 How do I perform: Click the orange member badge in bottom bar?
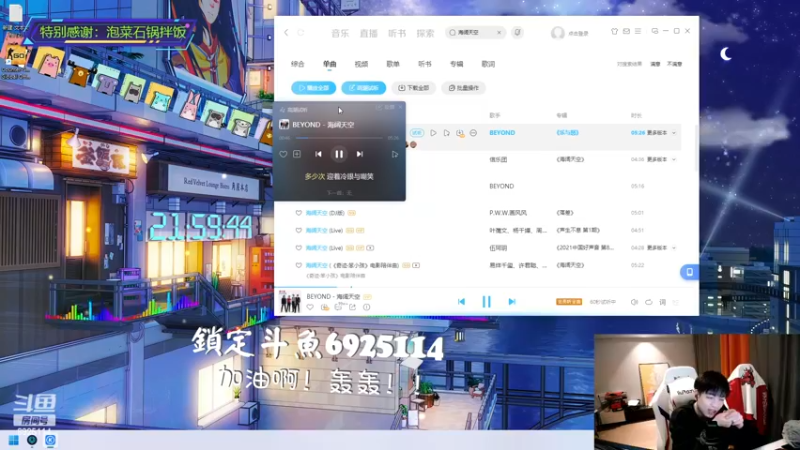pos(569,302)
